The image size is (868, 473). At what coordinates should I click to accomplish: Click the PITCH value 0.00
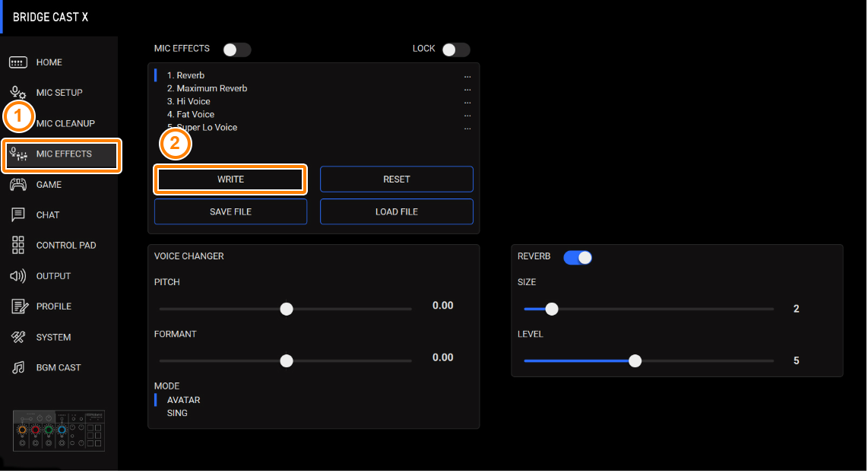pos(443,306)
